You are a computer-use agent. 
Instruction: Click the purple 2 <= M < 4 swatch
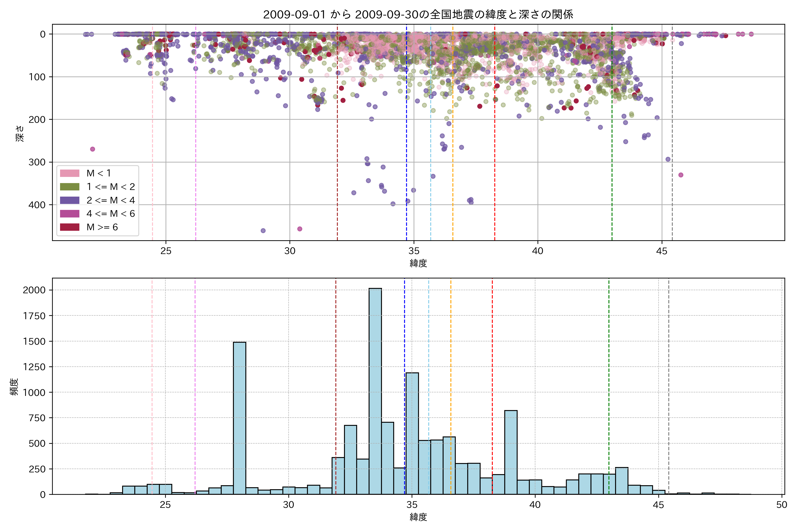(x=70, y=200)
